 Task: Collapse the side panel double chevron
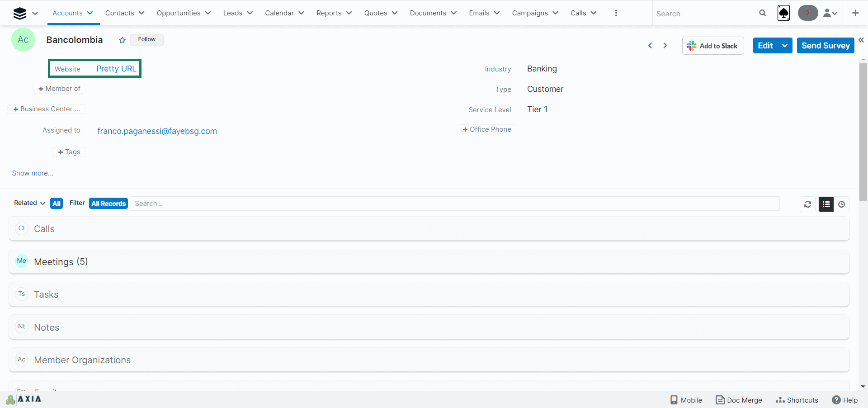(861, 40)
